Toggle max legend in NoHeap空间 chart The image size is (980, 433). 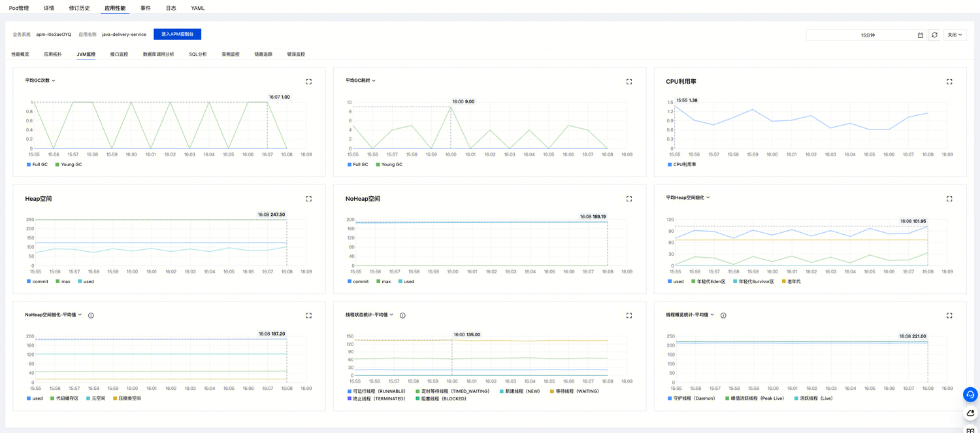point(384,282)
